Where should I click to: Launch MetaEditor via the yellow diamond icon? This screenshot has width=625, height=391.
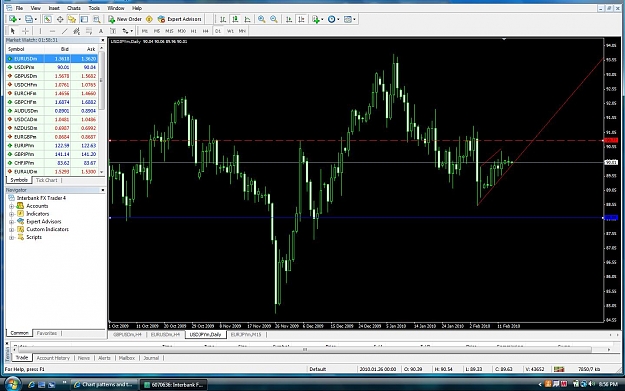(149, 19)
